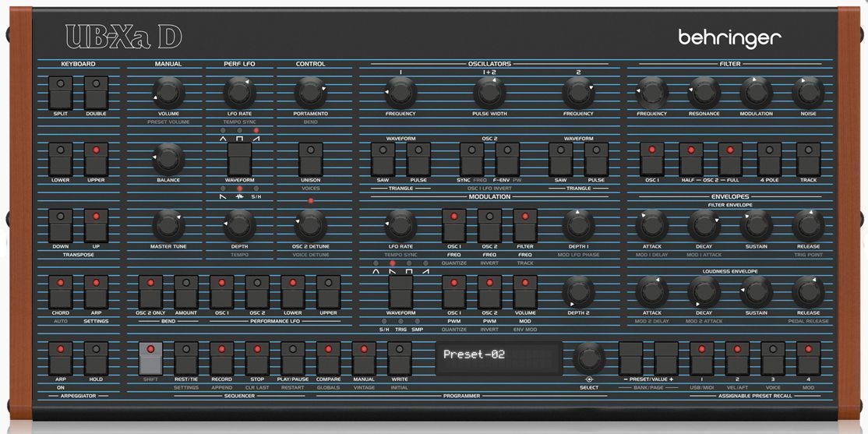Toggle modulation OSC 1 PWM button

(454, 291)
